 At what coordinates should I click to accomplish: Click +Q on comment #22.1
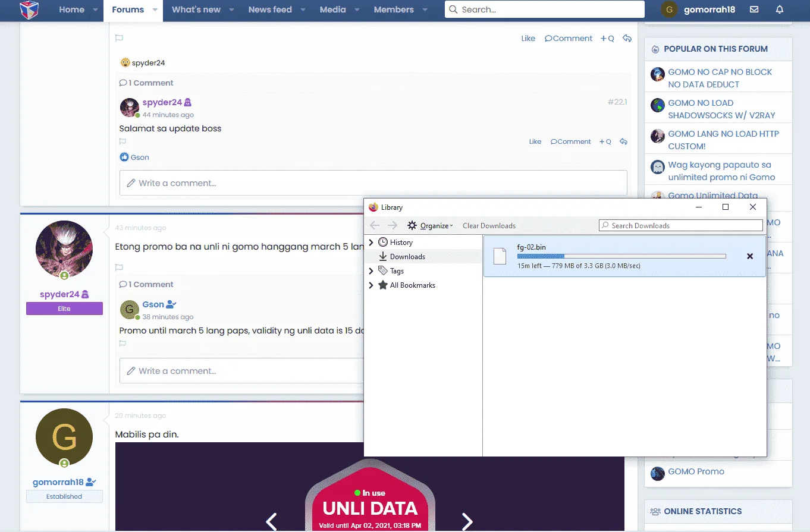click(x=605, y=141)
